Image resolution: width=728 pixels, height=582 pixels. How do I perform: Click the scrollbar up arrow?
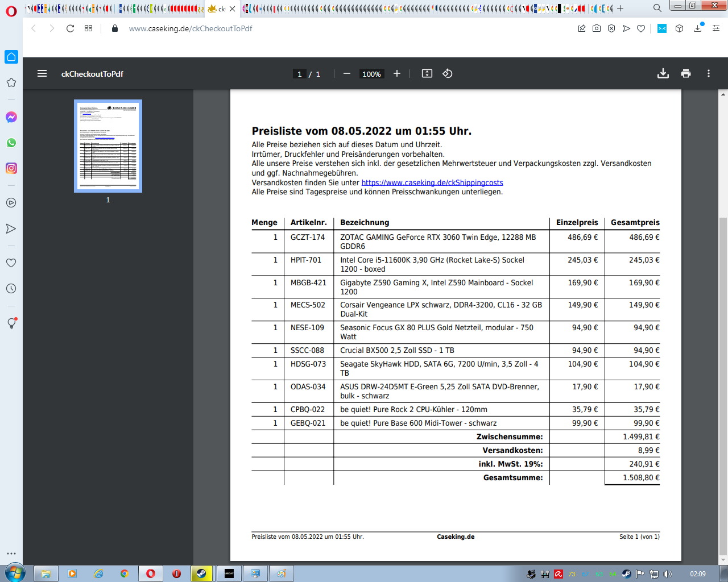[723, 94]
